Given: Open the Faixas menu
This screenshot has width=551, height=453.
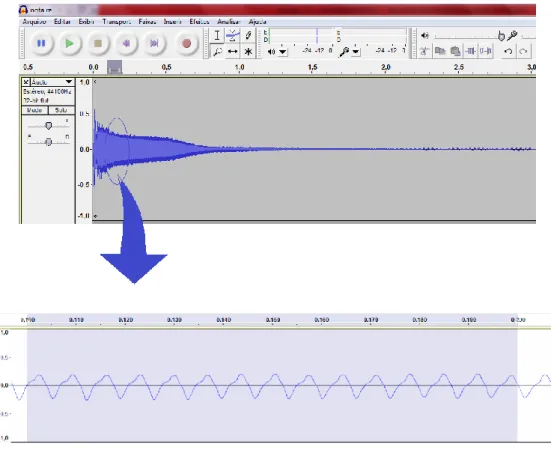Looking at the screenshot, I should click(147, 22).
